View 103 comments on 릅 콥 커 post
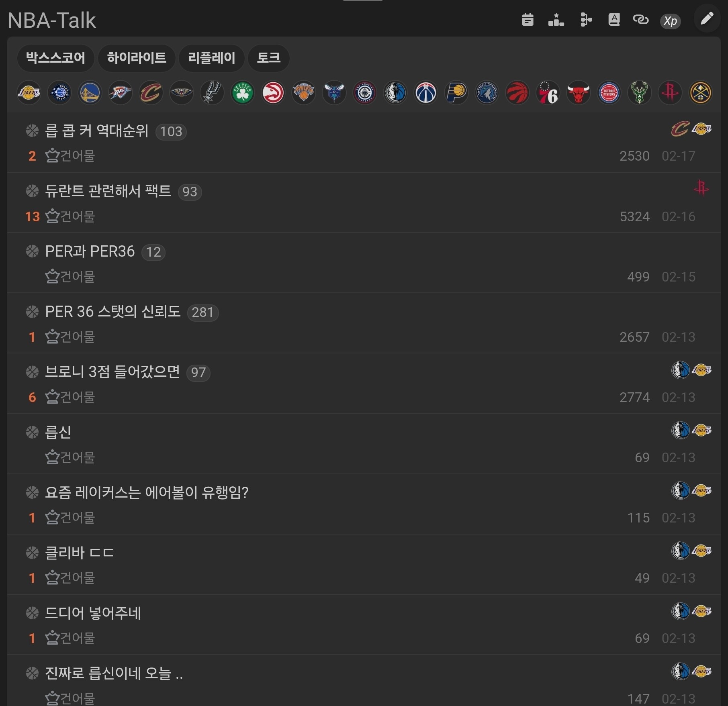This screenshot has width=728, height=706. click(x=171, y=132)
